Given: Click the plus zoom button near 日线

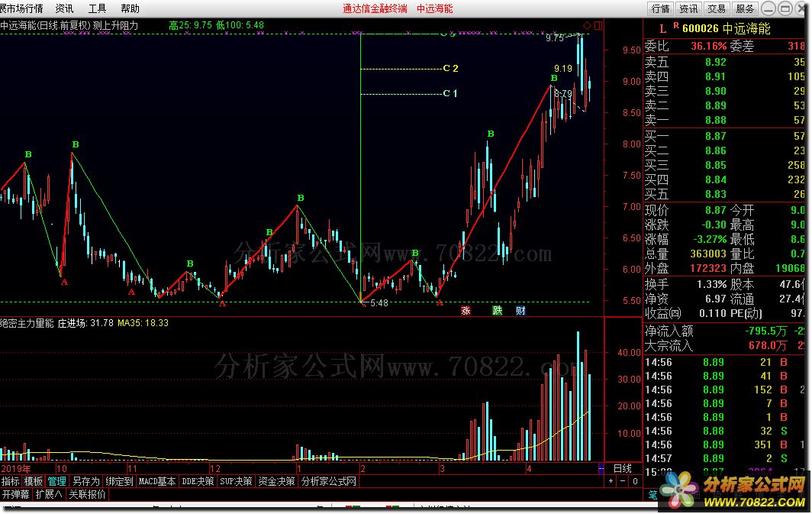Looking at the screenshot, I should coord(611,481).
